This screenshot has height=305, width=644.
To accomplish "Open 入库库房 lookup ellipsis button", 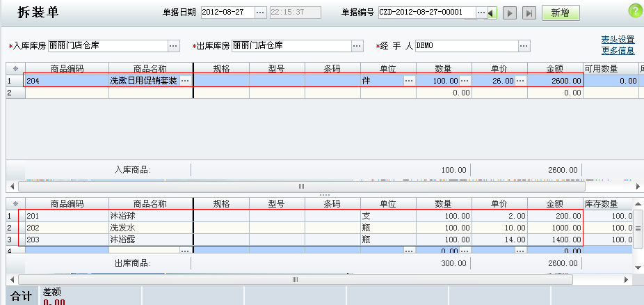I will point(174,46).
